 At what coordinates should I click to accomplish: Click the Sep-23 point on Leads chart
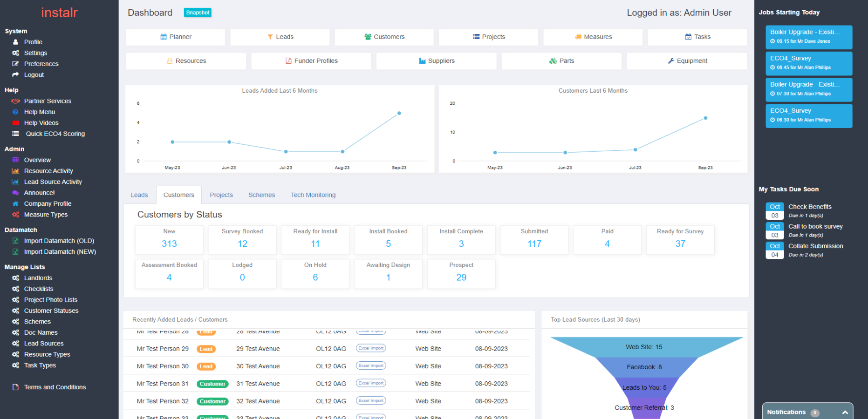pyautogui.click(x=399, y=113)
